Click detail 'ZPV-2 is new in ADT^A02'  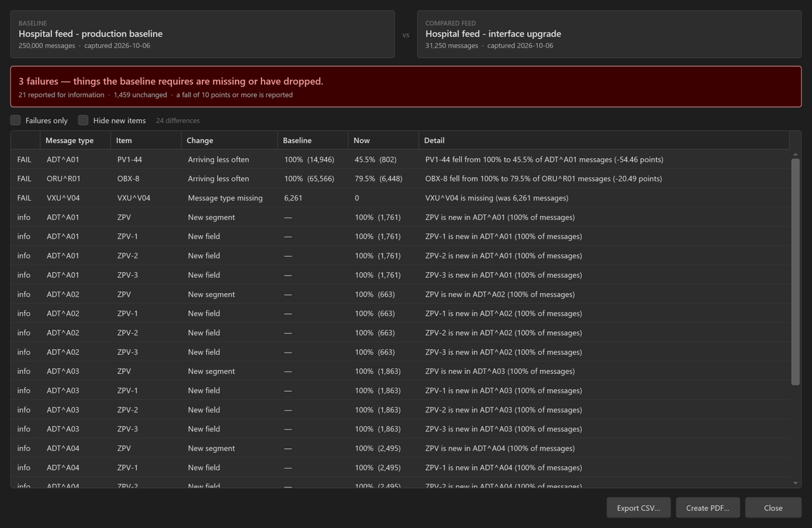point(503,333)
